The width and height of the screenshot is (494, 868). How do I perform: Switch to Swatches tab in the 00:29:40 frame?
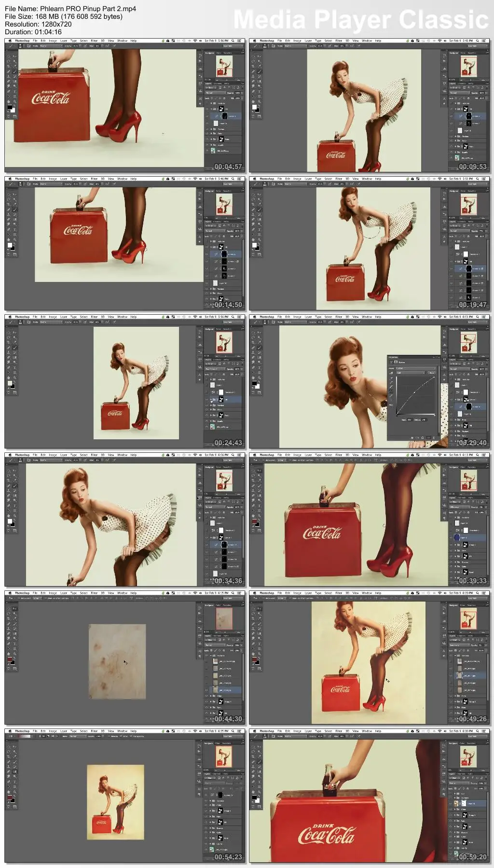[x=472, y=329]
